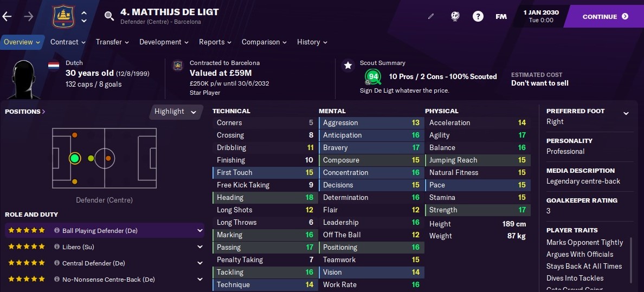The height and width of the screenshot is (292, 644).
Task: Open the Transfer menu tab
Action: [x=112, y=42]
